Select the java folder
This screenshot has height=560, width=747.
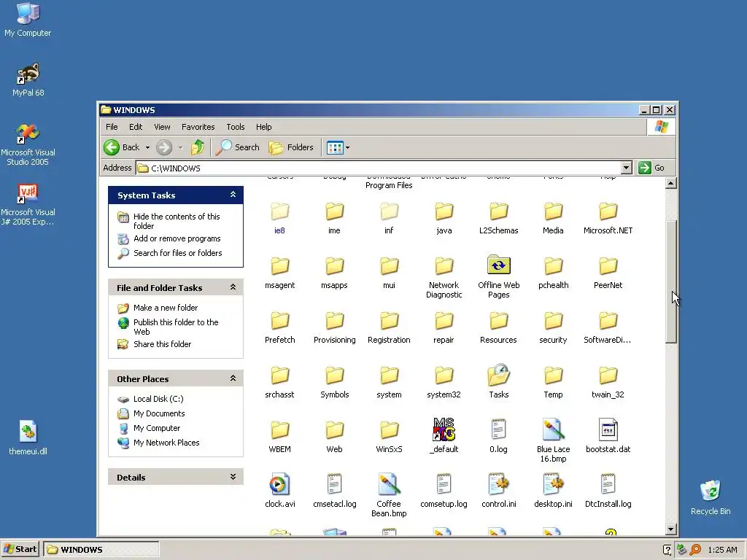point(444,217)
